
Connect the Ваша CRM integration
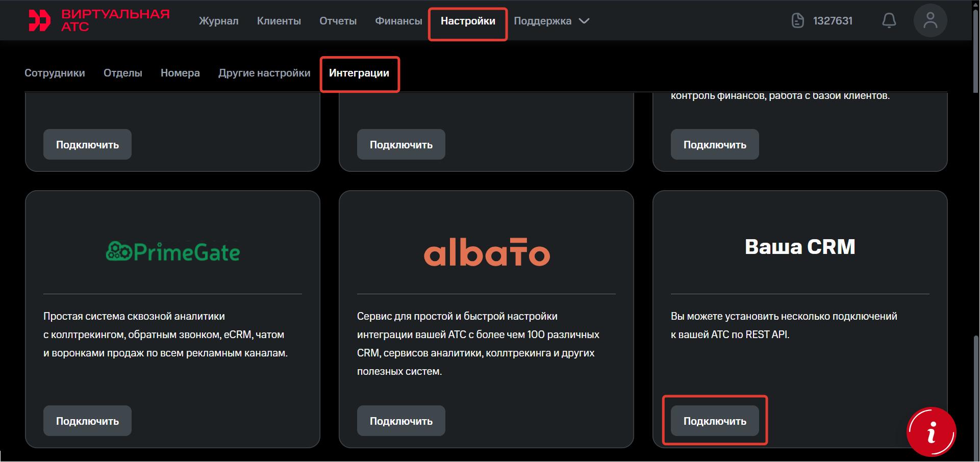pyautogui.click(x=715, y=421)
